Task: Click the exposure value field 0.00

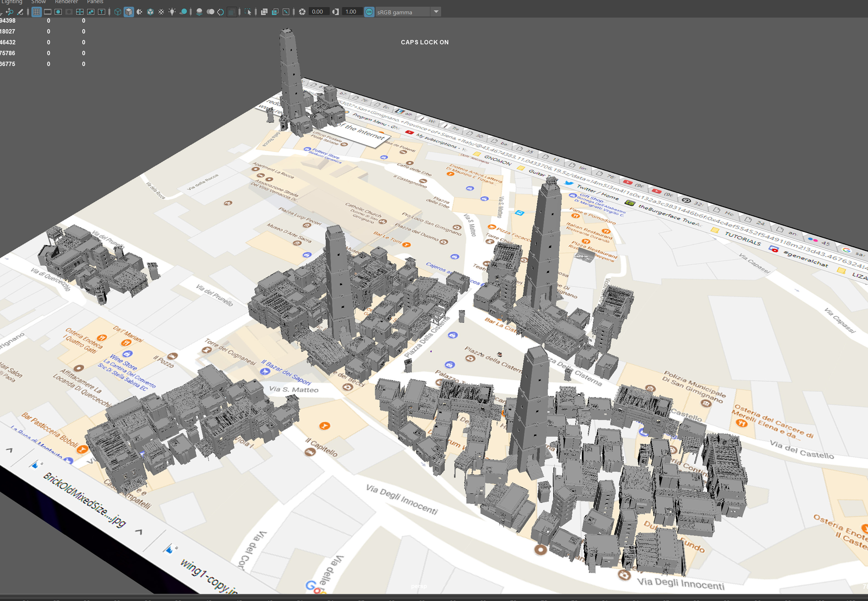Action: point(319,12)
